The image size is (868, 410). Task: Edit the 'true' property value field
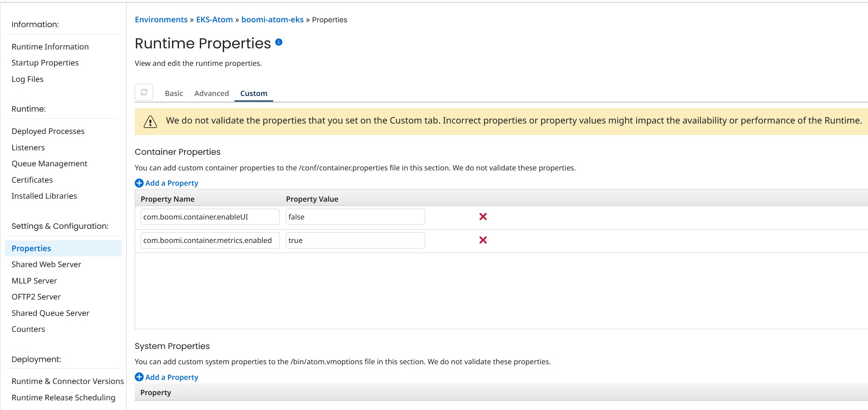point(355,240)
